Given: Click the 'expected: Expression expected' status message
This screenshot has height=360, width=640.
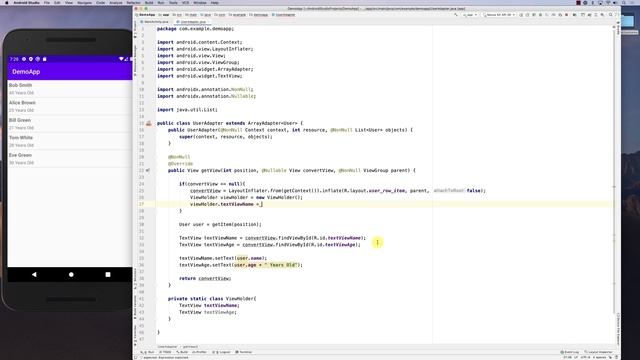Looking at the screenshot, I should 165,357.
